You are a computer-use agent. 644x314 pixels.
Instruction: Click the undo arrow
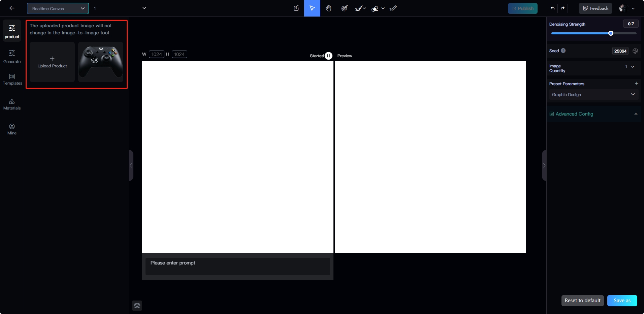coord(553,8)
